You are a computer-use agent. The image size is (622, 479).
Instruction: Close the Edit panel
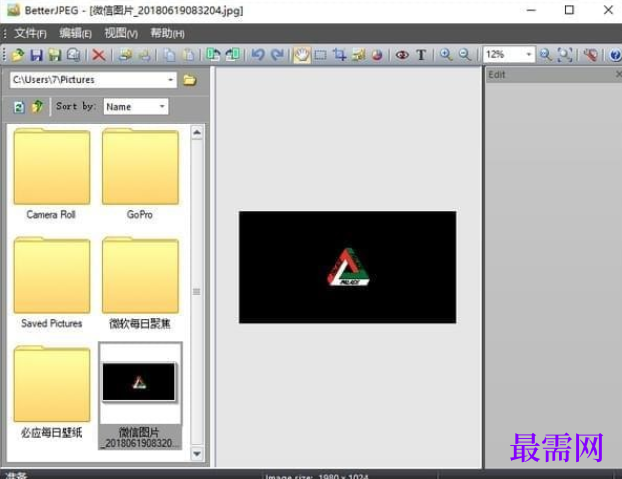(x=618, y=74)
